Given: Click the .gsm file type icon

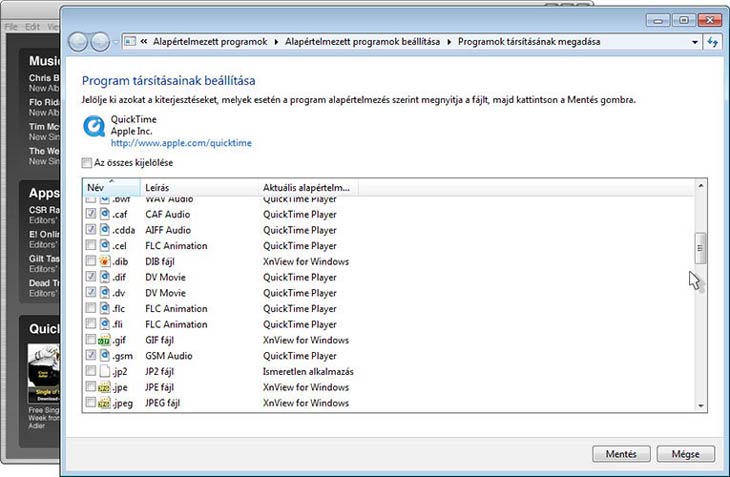Looking at the screenshot, I should [x=105, y=356].
